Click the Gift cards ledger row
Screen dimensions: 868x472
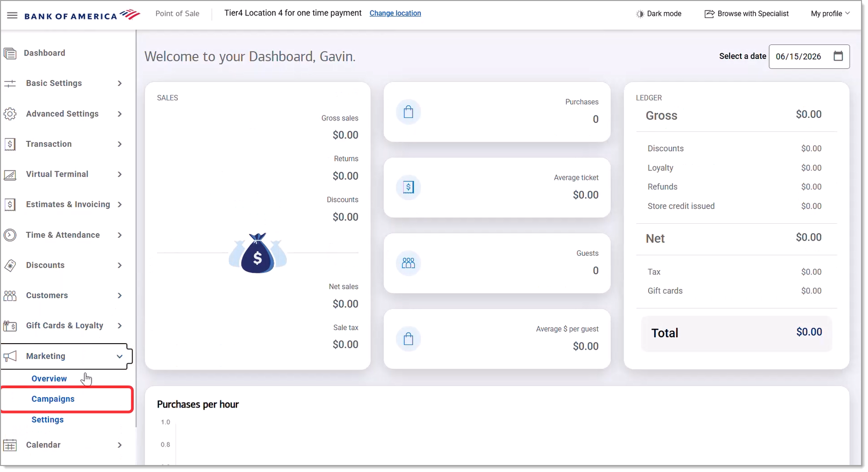tap(735, 291)
